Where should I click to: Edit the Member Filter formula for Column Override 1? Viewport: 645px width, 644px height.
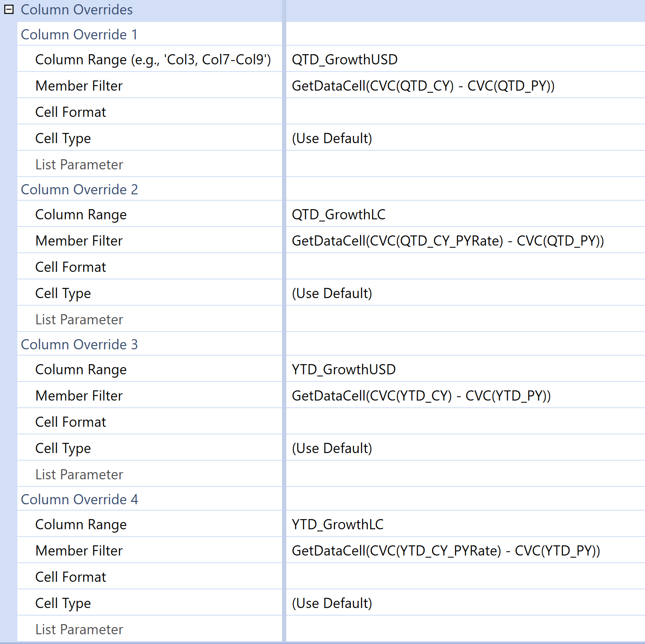coord(424,86)
